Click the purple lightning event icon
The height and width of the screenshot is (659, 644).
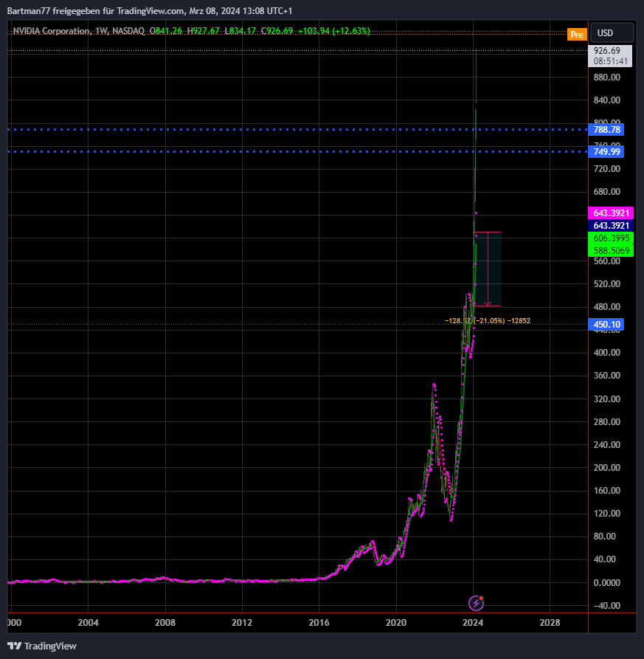476,603
